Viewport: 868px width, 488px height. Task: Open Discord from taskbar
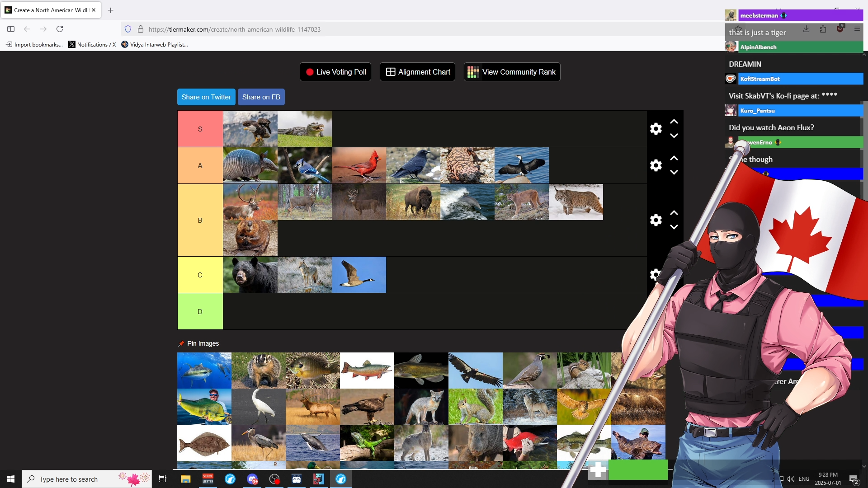pos(252,479)
